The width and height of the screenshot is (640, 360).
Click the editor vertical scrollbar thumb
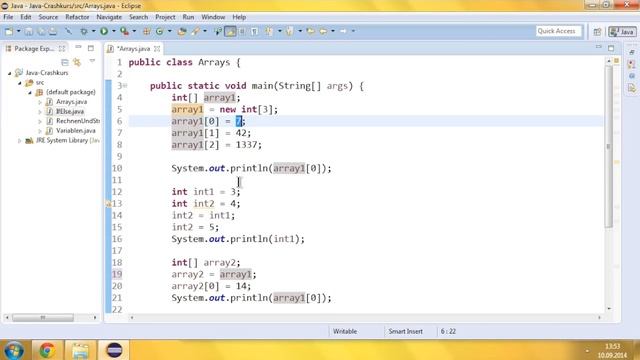pyautogui.click(x=609, y=147)
